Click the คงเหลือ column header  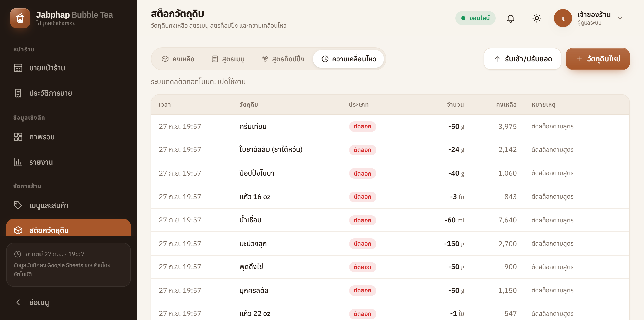[506, 105]
